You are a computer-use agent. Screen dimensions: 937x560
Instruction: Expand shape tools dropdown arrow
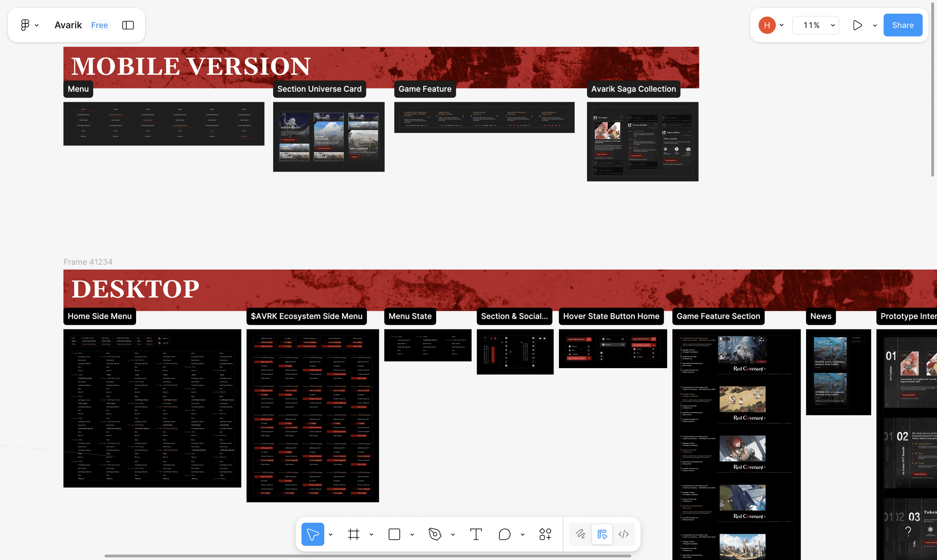(x=412, y=534)
